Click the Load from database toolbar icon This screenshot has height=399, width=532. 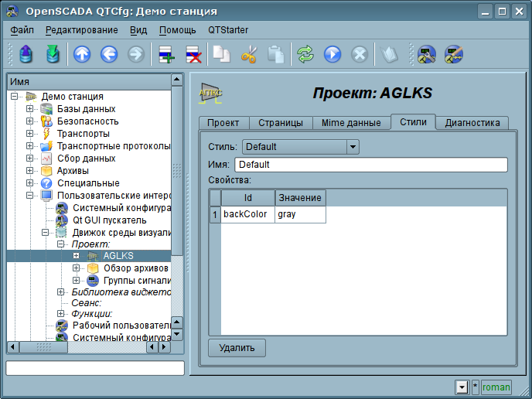26,54
